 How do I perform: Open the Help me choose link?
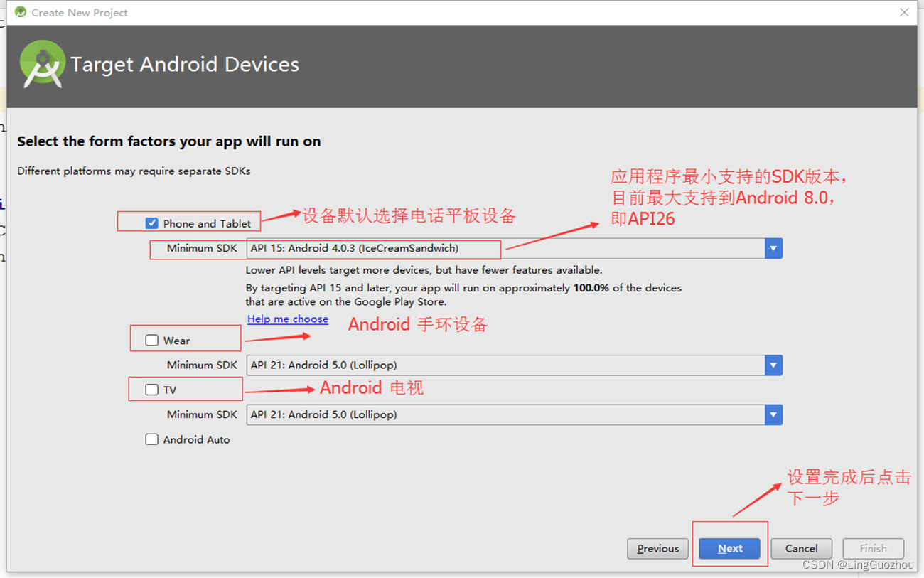pos(288,319)
